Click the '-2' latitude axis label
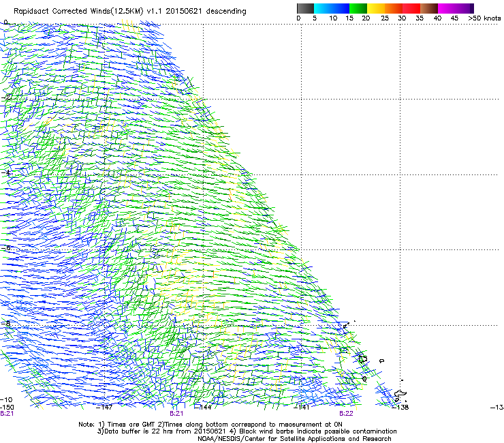Screen dimensions: 504x443 pyautogui.click(x=6, y=97)
